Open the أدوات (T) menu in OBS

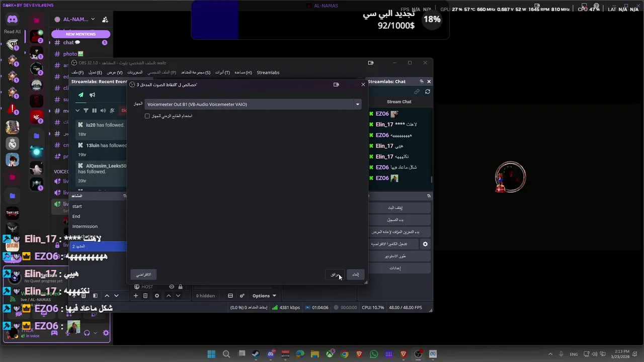click(222, 72)
